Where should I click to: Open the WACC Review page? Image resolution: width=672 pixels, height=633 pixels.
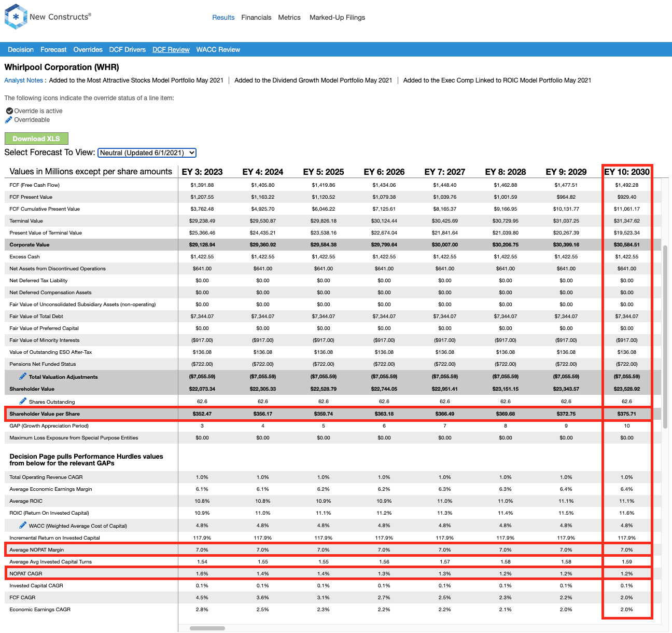pyautogui.click(x=218, y=50)
